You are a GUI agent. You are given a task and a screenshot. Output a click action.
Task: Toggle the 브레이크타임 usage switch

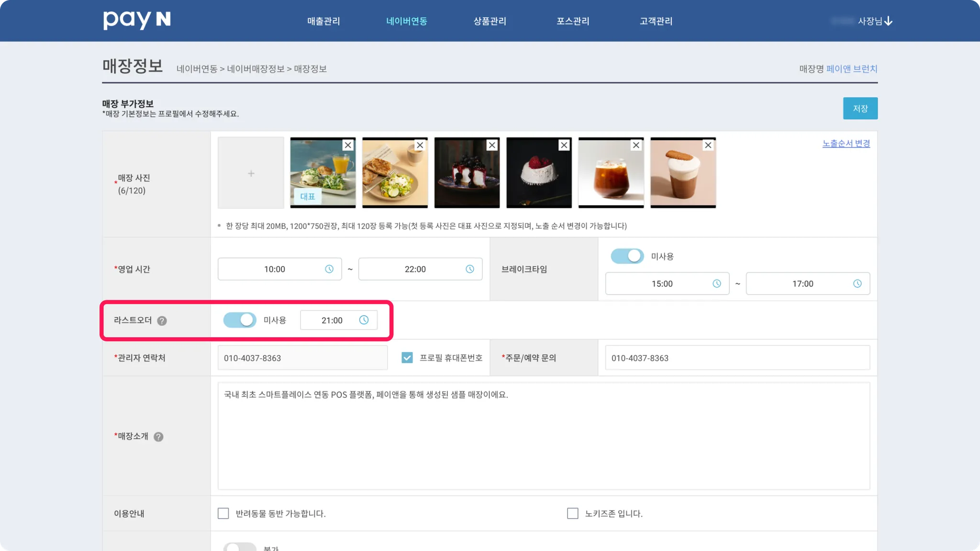[x=627, y=256]
